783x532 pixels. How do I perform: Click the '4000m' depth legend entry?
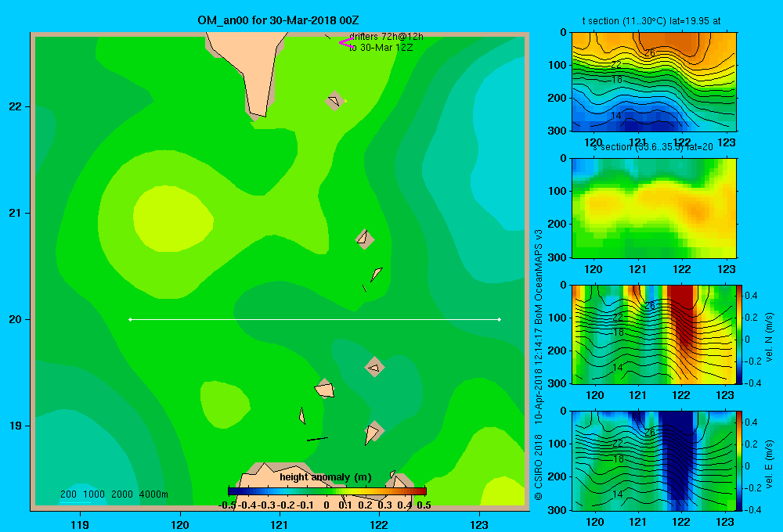(x=153, y=494)
